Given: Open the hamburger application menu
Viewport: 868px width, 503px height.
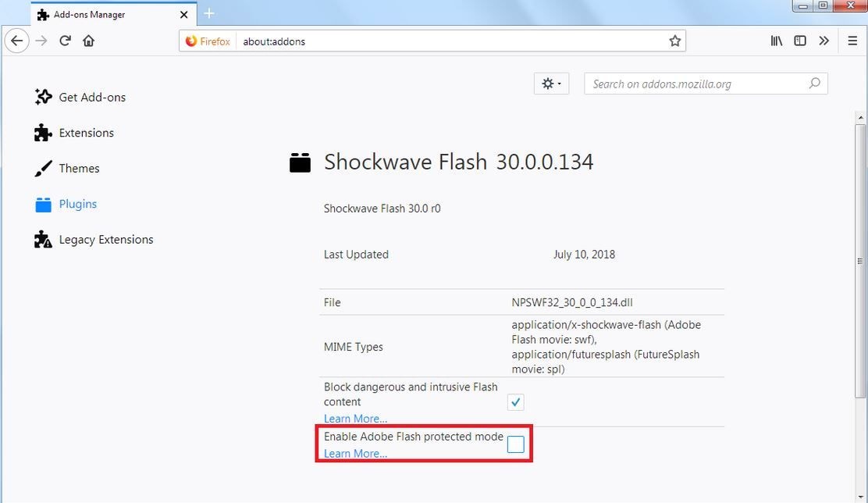Looking at the screenshot, I should (852, 41).
